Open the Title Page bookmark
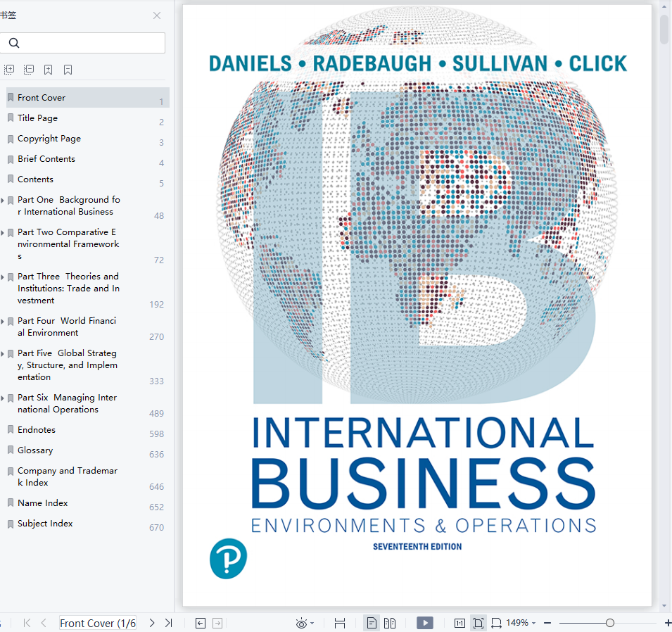Image resolution: width=672 pixels, height=632 pixels. pyautogui.click(x=38, y=118)
